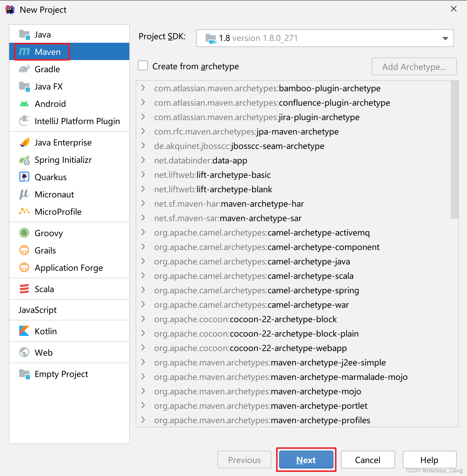
Task: Click the Next button
Action: pyautogui.click(x=306, y=460)
